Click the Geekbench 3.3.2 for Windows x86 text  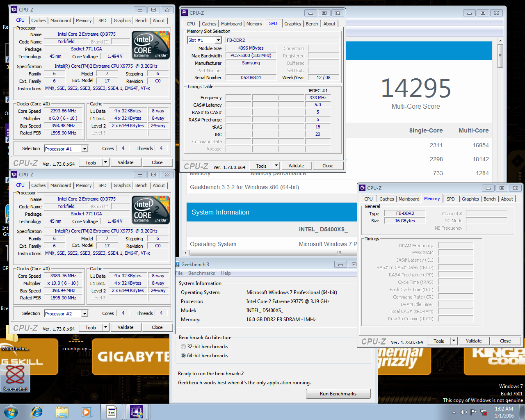point(244,187)
